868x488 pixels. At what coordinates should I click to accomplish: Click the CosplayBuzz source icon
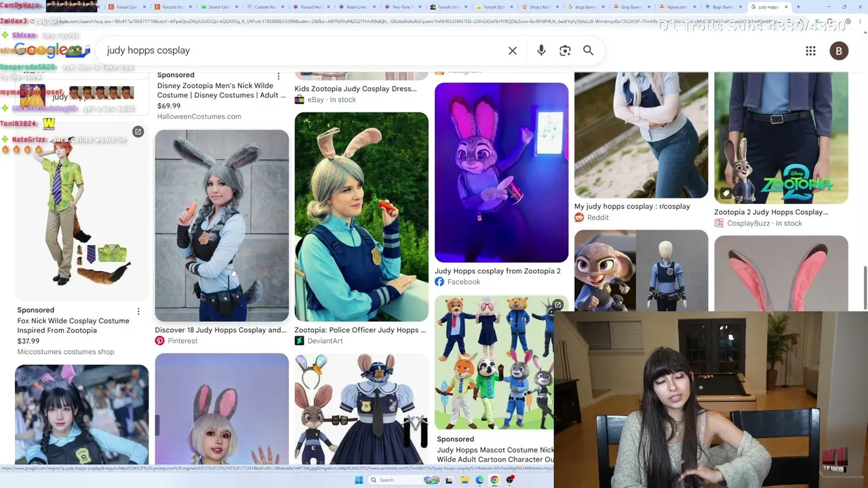tap(719, 223)
